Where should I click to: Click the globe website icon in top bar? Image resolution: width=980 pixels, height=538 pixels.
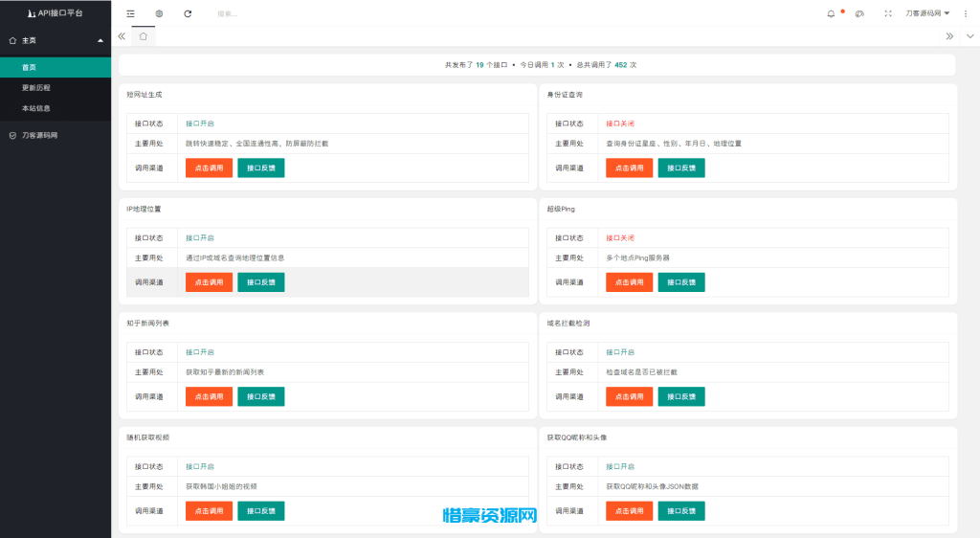[x=159, y=13]
